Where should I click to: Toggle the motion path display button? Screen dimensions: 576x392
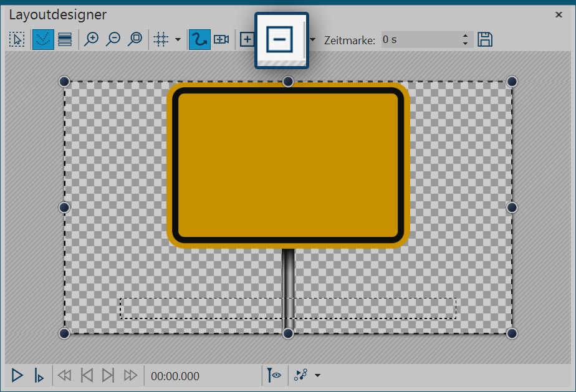coord(43,40)
